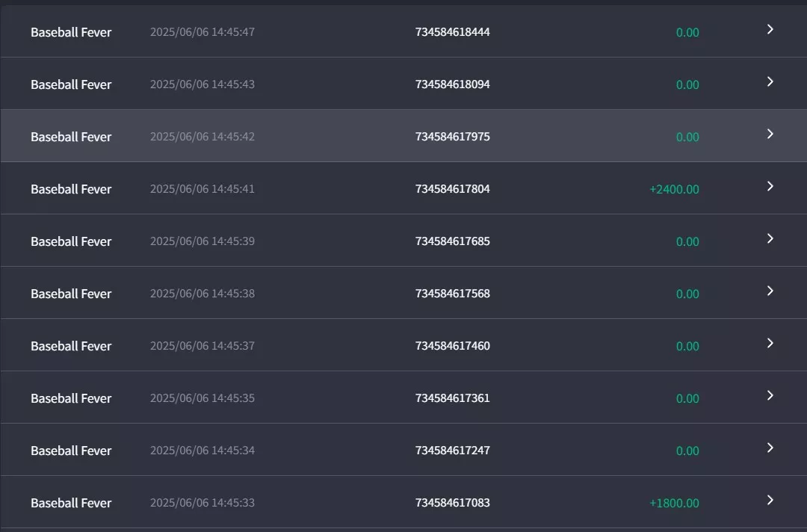The height and width of the screenshot is (532, 807).
Task: Click transaction ID 734584618444
Action: 452,32
